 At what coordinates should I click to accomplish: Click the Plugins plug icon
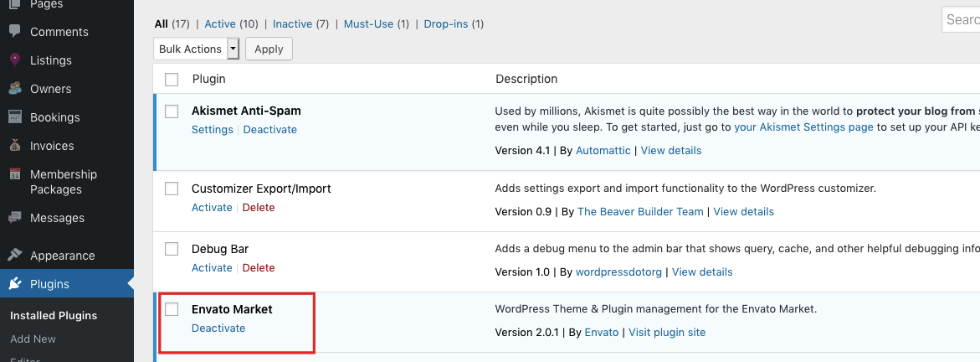14,284
